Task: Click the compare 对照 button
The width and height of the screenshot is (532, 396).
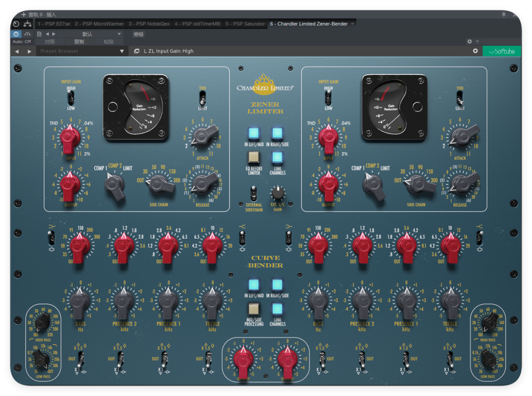Action: (x=49, y=42)
